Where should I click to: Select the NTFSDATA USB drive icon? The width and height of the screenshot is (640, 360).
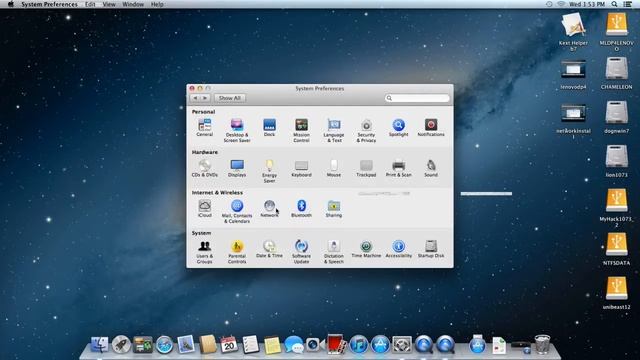click(616, 249)
